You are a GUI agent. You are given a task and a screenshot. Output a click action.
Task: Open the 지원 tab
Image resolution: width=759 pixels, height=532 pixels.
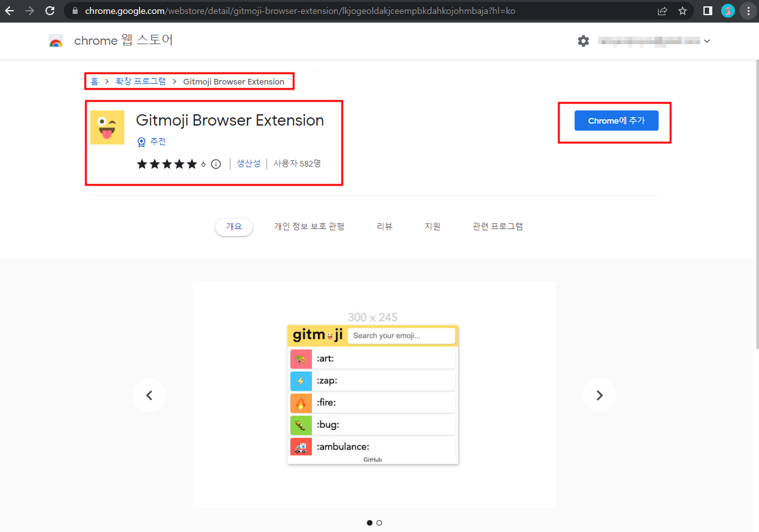(x=433, y=227)
